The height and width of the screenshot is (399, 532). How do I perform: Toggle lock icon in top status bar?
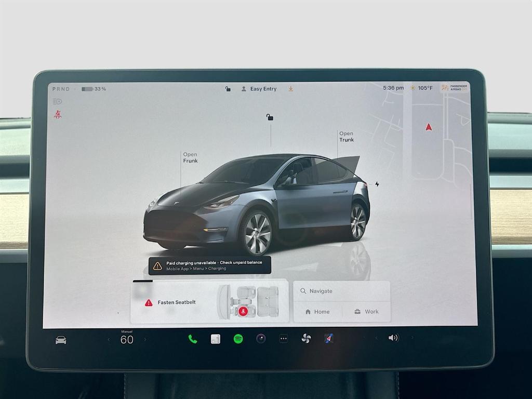click(228, 89)
